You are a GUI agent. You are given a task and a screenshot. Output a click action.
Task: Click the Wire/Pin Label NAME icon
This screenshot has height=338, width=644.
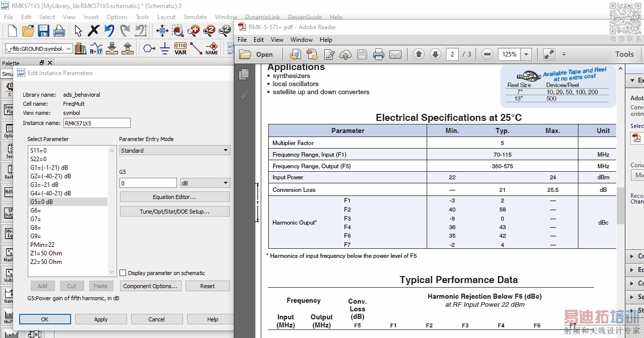coord(212,49)
